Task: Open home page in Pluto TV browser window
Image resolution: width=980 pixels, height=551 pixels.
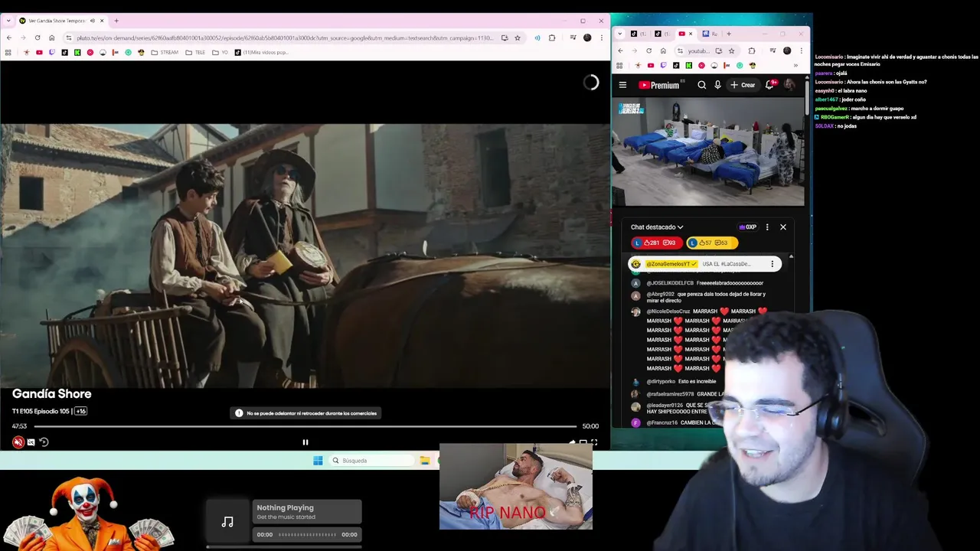Action: coord(52,37)
